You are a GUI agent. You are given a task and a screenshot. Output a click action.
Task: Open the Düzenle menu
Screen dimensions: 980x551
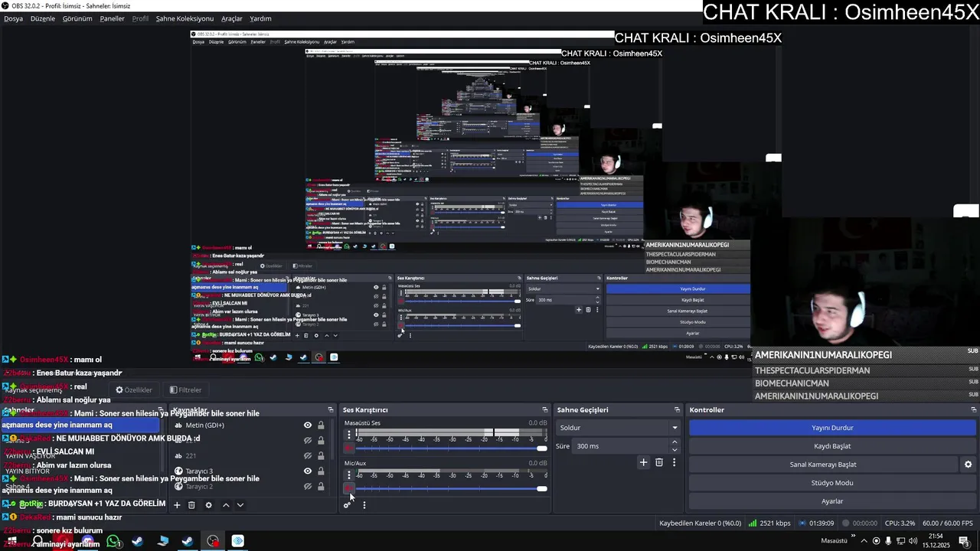pyautogui.click(x=43, y=18)
